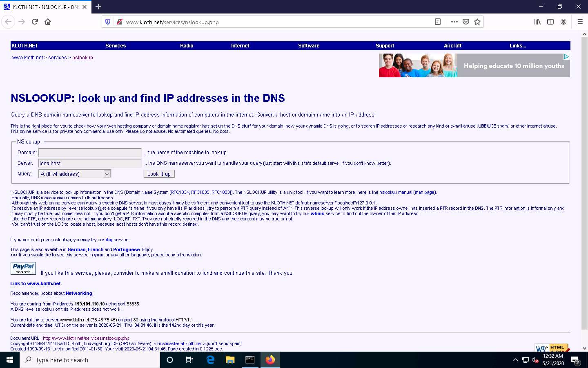The width and height of the screenshot is (588, 368).
Task: Open the RFC1034 link
Action: click(x=180, y=192)
